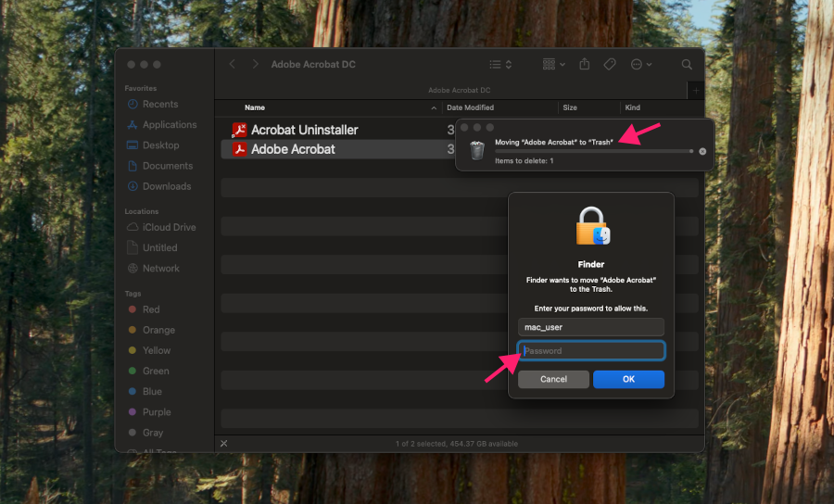Select the Red tag
This screenshot has width=834, height=504.
[151, 309]
